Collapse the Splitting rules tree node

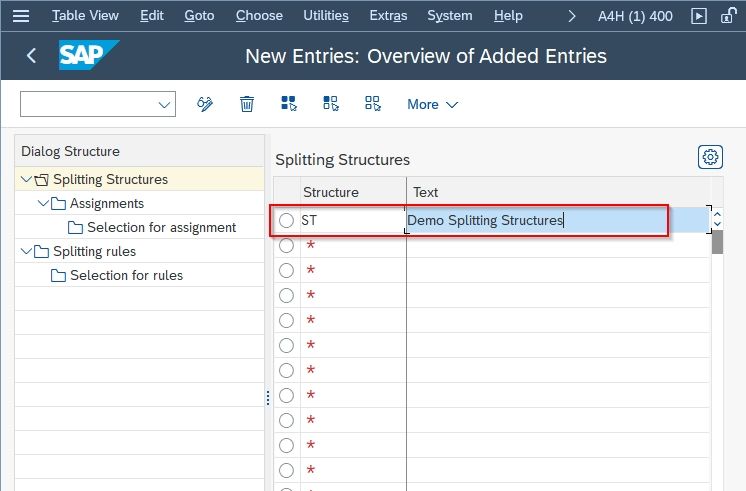26,251
